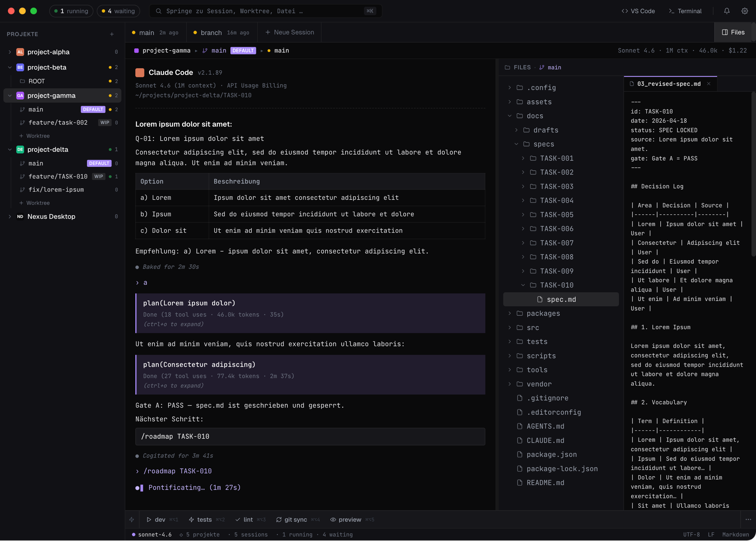Open the Terminal button
This screenshot has height=541, width=756.
(x=685, y=11)
